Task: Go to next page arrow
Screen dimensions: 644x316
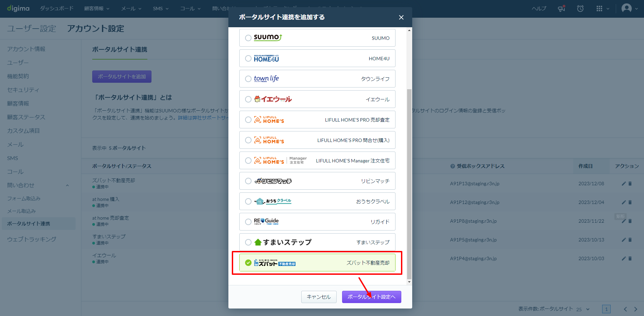Action: pos(635,309)
